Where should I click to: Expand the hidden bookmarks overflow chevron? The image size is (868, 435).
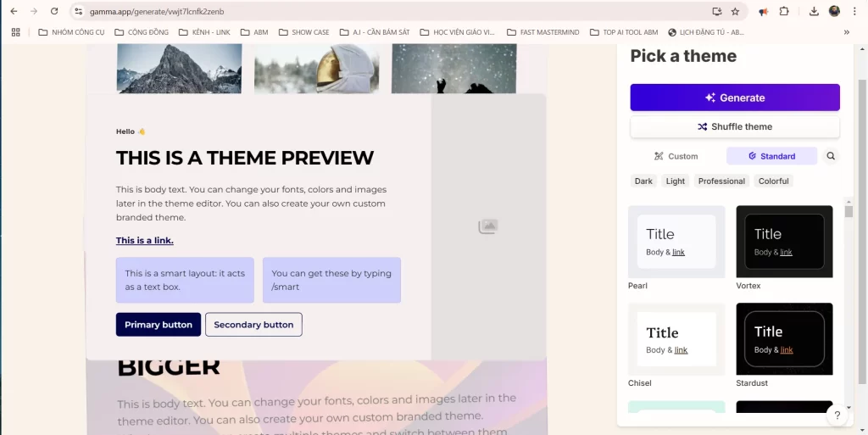[846, 32]
